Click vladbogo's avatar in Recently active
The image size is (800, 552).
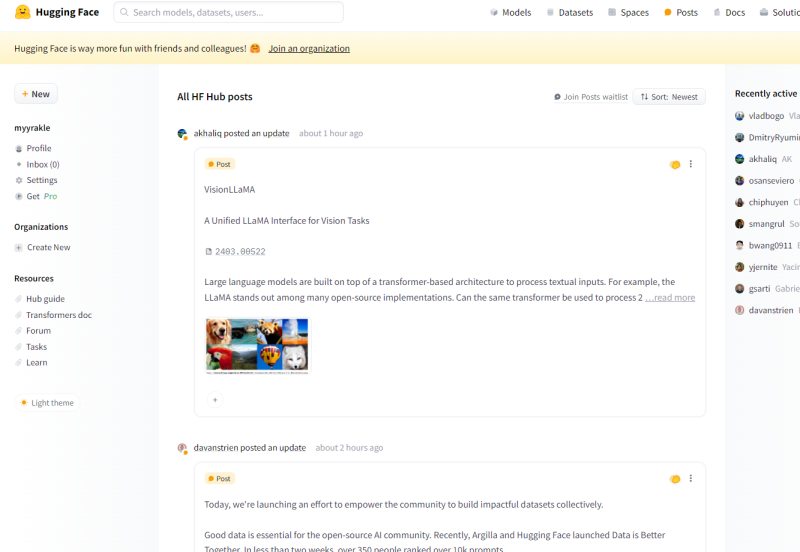click(739, 116)
